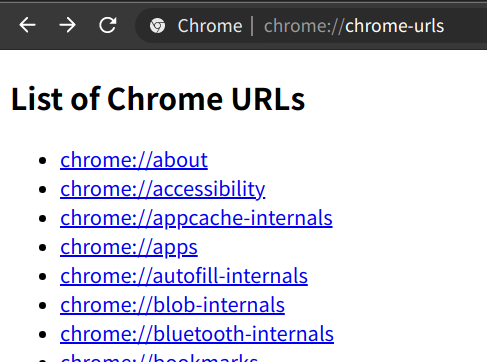Open the chrome://about link

(134, 160)
